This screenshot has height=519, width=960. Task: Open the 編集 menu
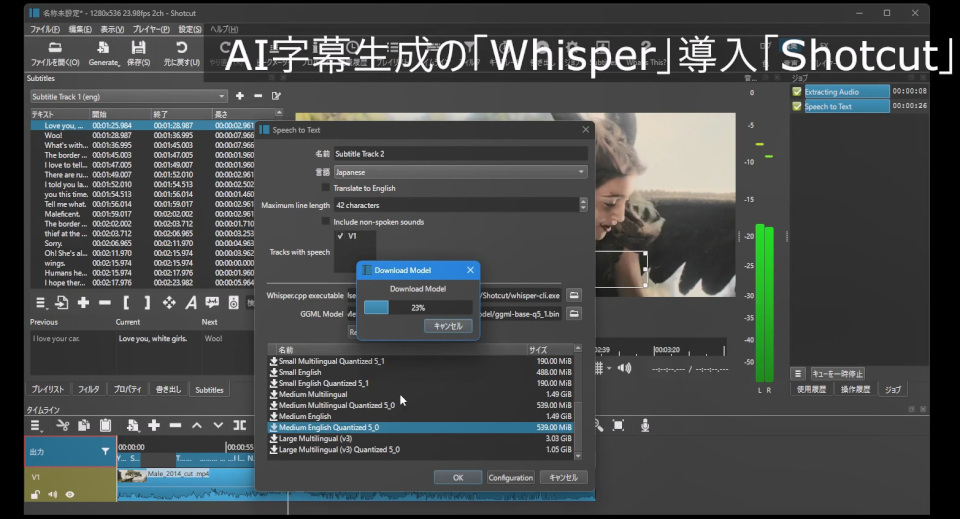click(x=80, y=29)
